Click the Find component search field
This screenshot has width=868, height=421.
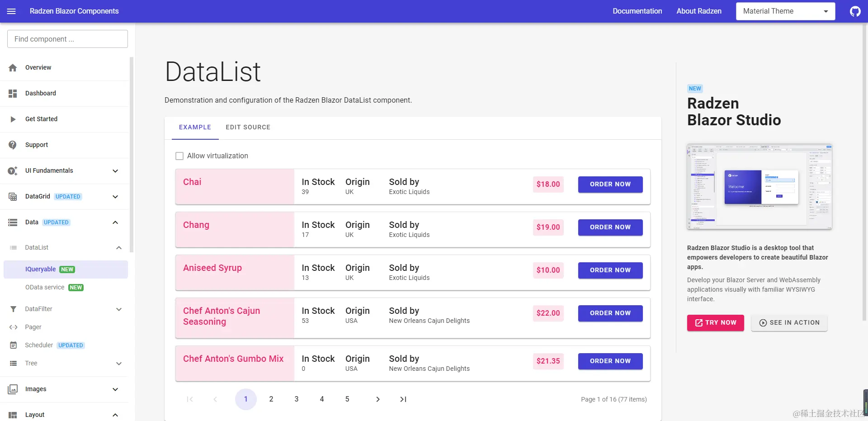67,39
